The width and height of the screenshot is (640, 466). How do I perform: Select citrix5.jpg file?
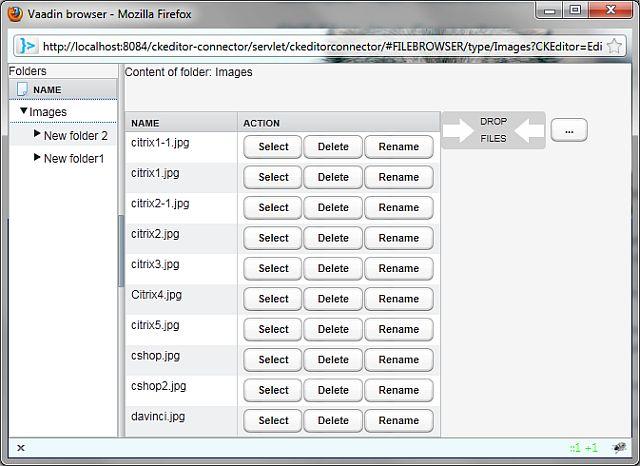(x=273, y=329)
